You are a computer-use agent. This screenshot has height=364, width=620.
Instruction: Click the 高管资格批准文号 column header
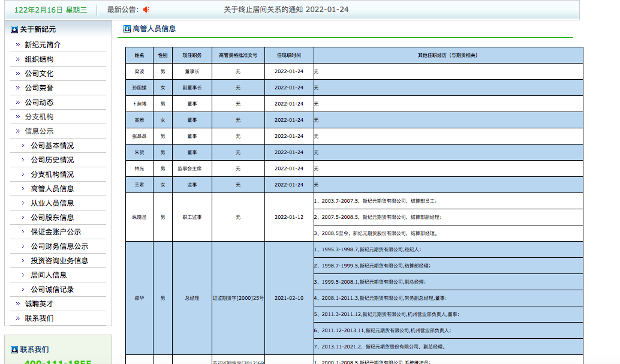point(238,55)
